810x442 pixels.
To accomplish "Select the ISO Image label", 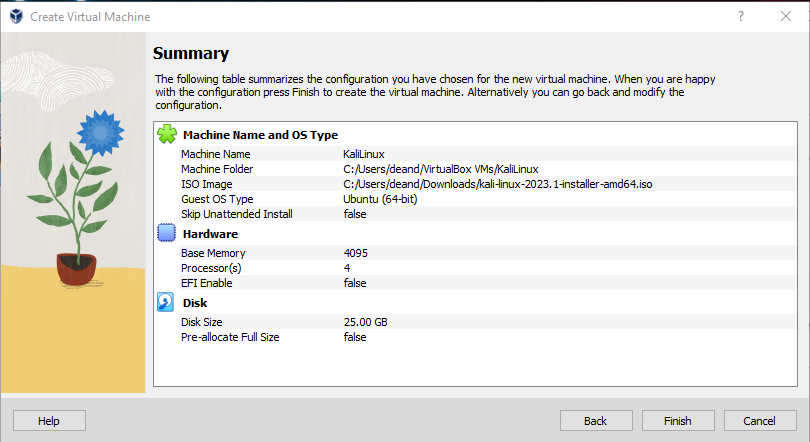I will coord(207,184).
